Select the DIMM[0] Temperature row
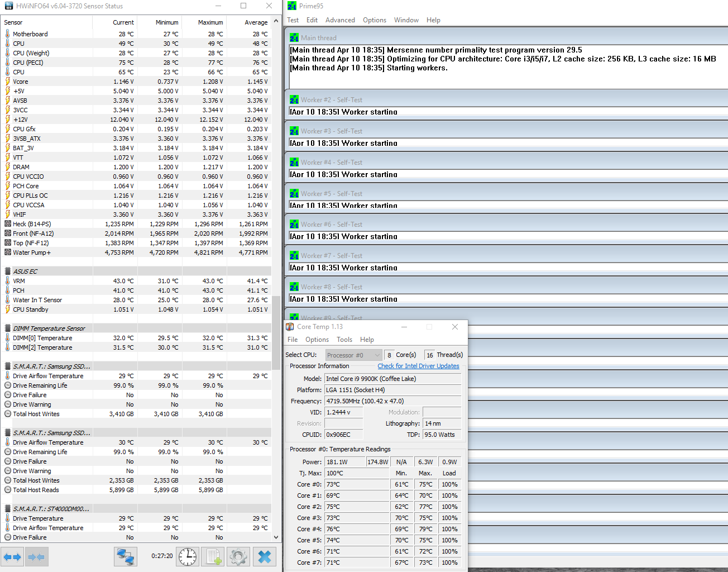Viewport: 728px width, 572px height. 136,338
